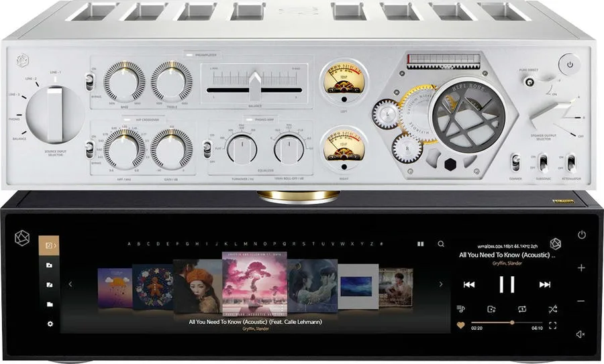
Task: Click the 'Gryffin, Slander' artist under the carousel
Action: (x=256, y=329)
